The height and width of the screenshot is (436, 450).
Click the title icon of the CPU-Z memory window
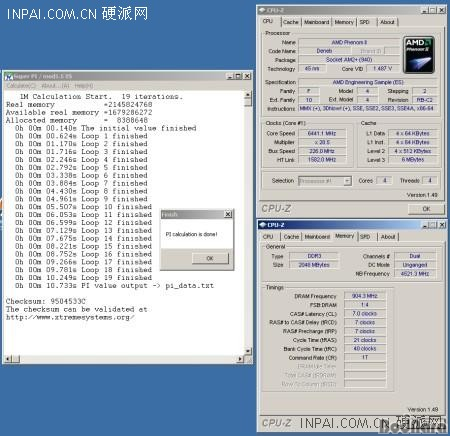(x=263, y=225)
